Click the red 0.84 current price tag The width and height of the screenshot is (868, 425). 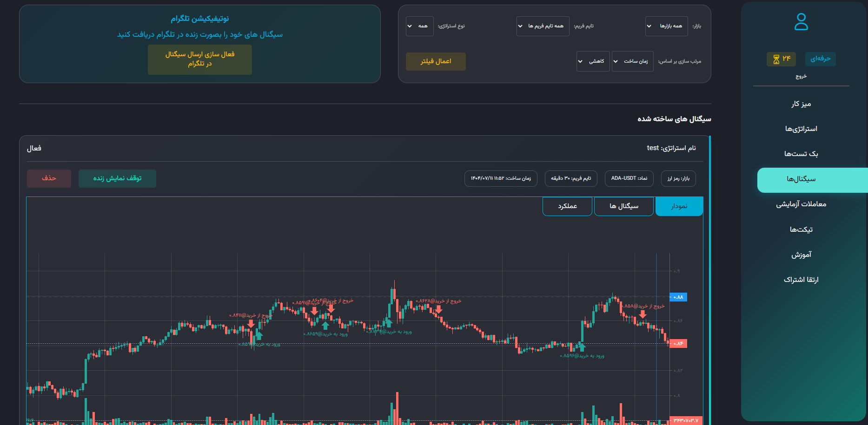click(678, 344)
